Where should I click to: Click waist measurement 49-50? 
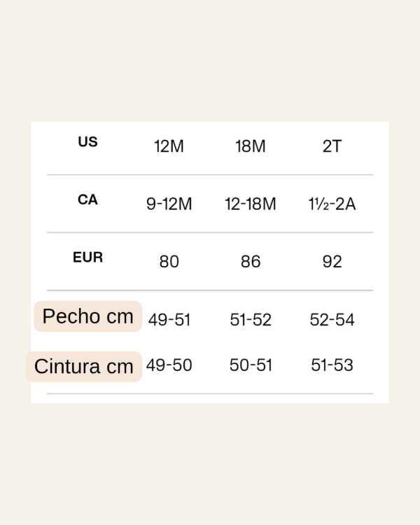pyautogui.click(x=169, y=365)
